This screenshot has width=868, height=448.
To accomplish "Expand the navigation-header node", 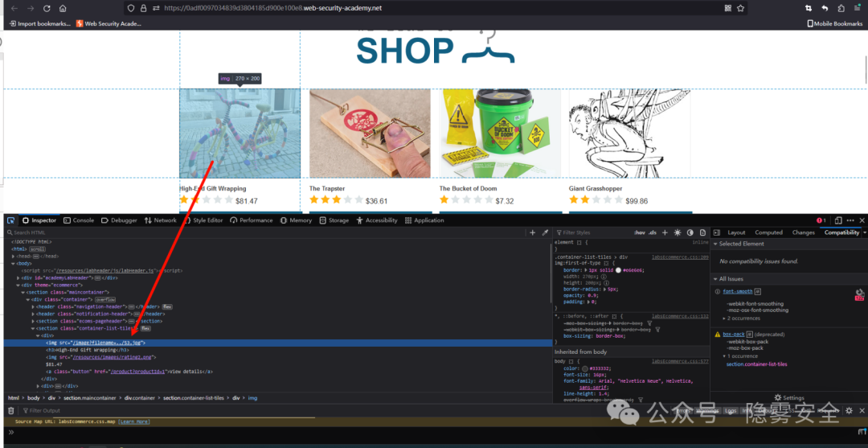I will (x=33, y=306).
